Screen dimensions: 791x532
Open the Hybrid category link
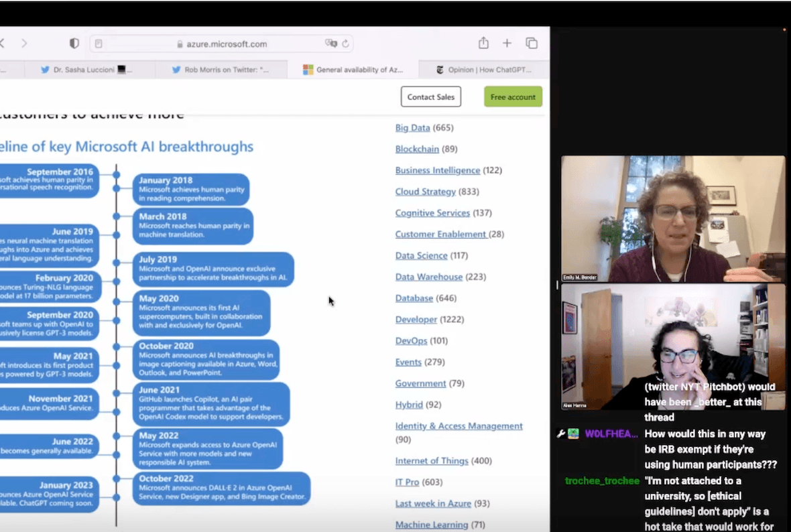(x=409, y=405)
